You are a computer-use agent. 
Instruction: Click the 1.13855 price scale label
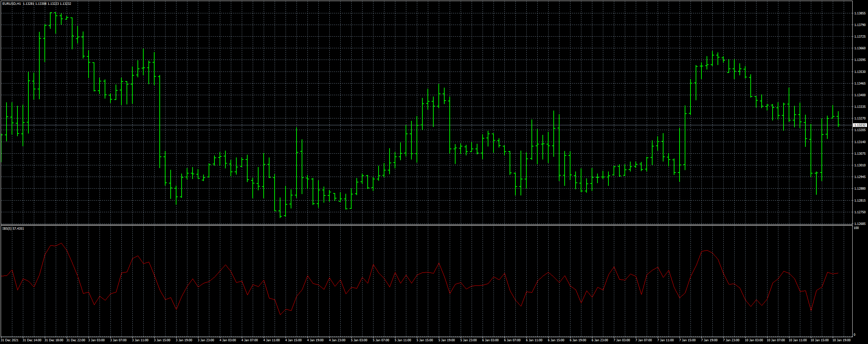[860, 13]
